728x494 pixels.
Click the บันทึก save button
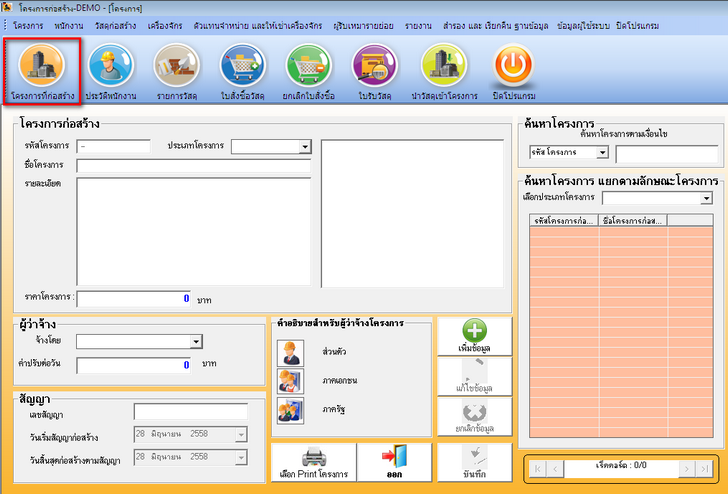(x=474, y=462)
